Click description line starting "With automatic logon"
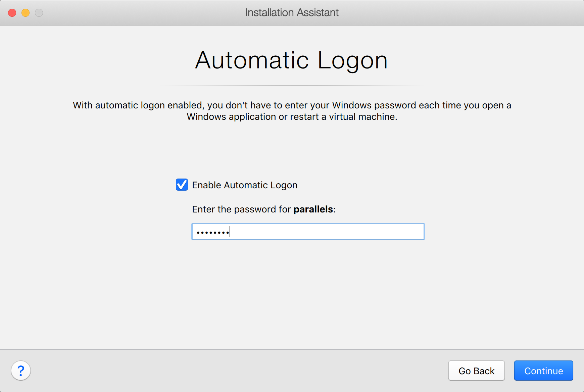Viewport: 584px width, 392px height. pos(292,105)
